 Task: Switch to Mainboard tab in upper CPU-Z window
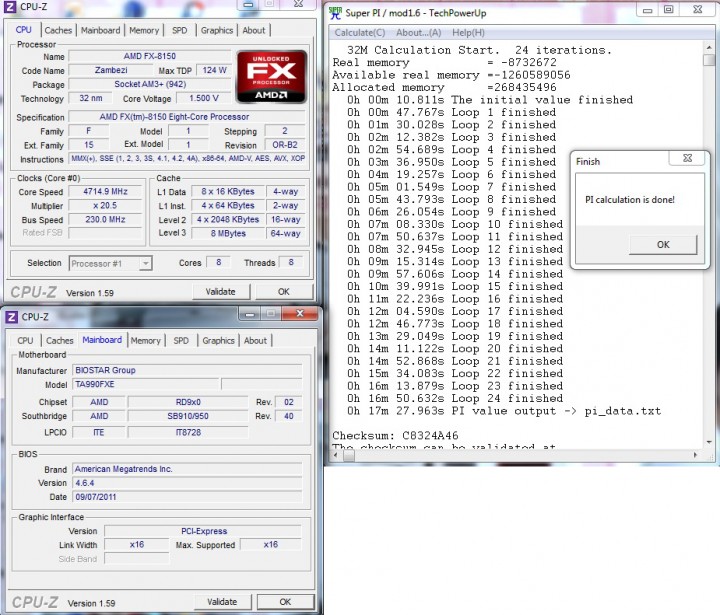(101, 30)
